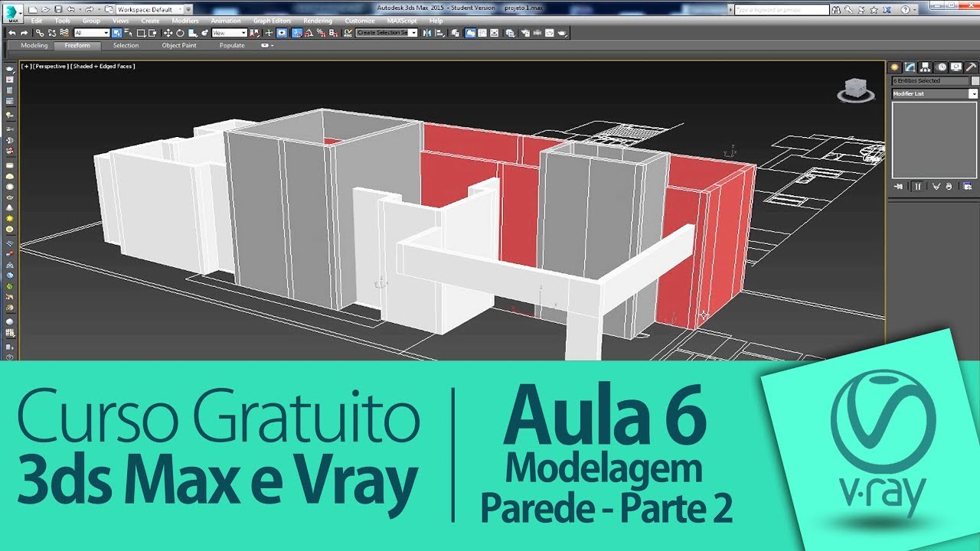
Task: Click the Mirror tool icon
Action: tap(427, 33)
